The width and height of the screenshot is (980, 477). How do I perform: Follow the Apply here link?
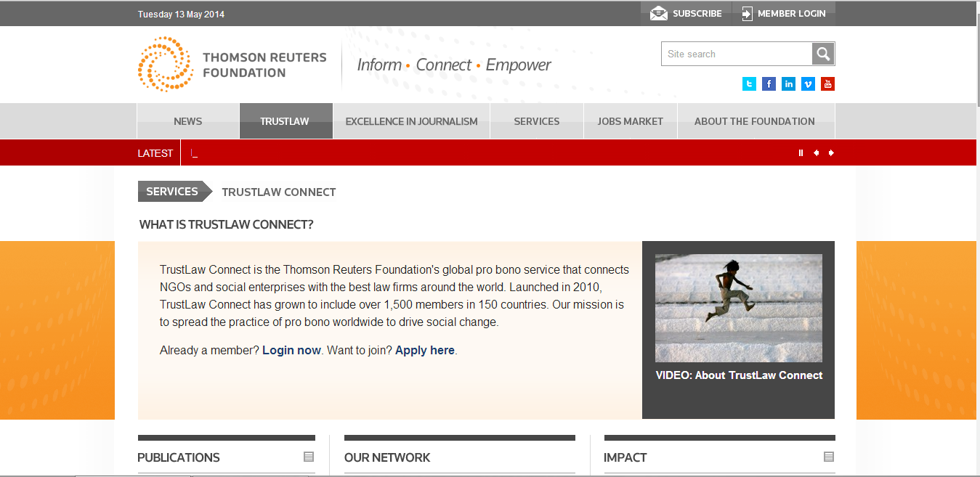[424, 351]
